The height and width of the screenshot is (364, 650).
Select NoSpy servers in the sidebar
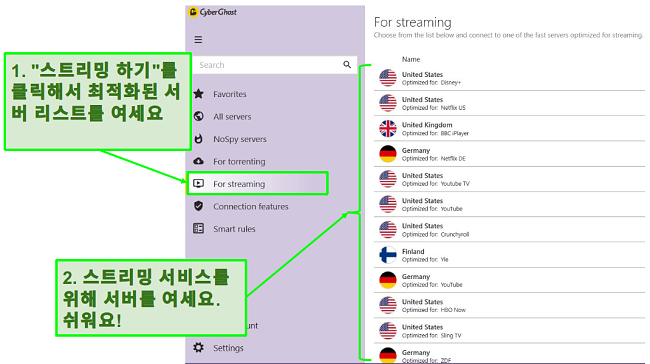pyautogui.click(x=240, y=139)
